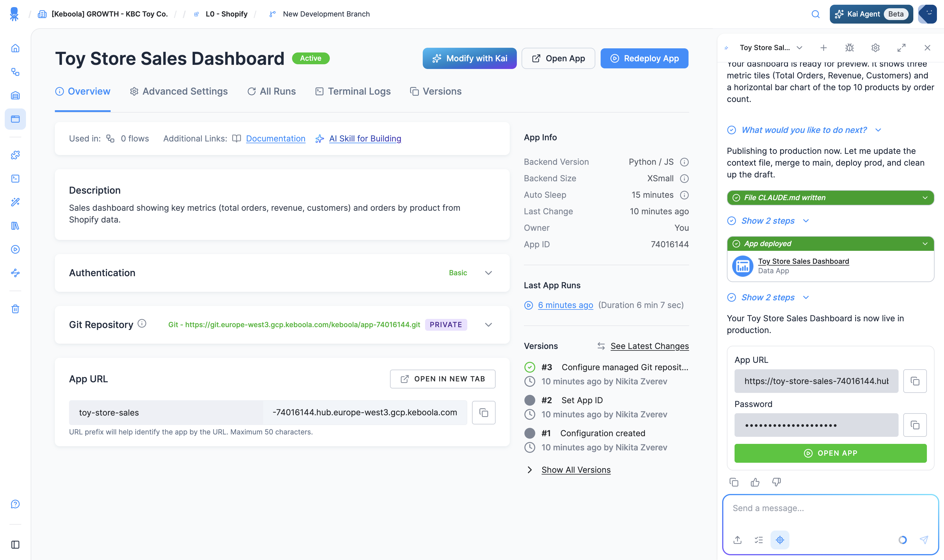944x560 pixels.
Task: Copy App URL in Kai chat panel
Action: click(x=915, y=381)
